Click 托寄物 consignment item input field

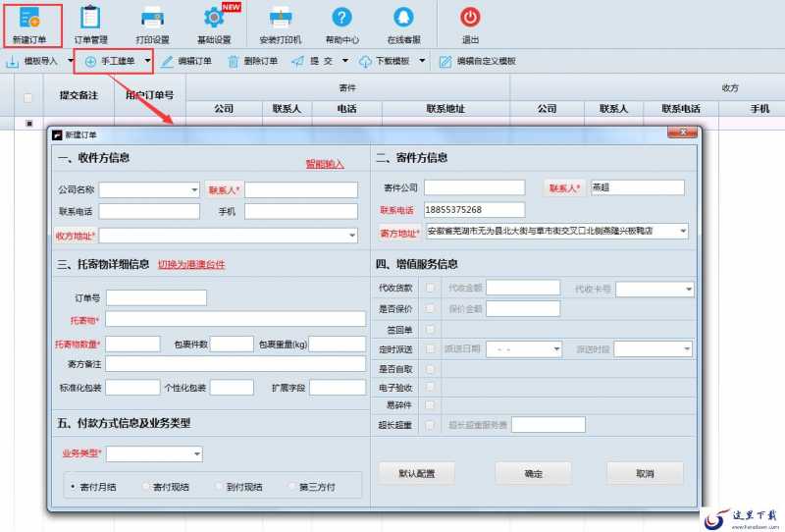coord(235,319)
